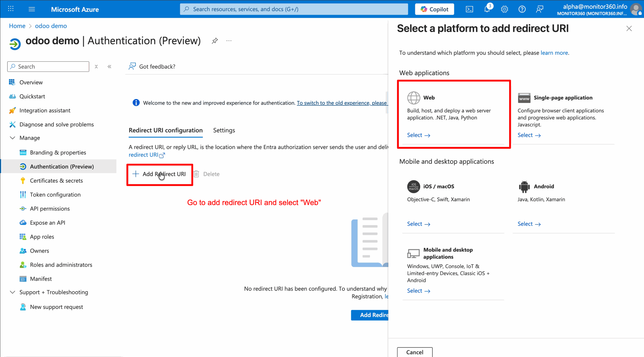Open the Azure portal hamburger menu
Image resolution: width=644 pixels, height=357 pixels.
[32, 9]
